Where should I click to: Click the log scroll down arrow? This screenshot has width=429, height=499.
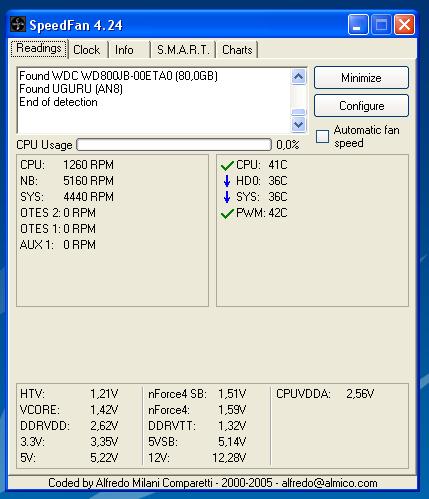click(298, 125)
